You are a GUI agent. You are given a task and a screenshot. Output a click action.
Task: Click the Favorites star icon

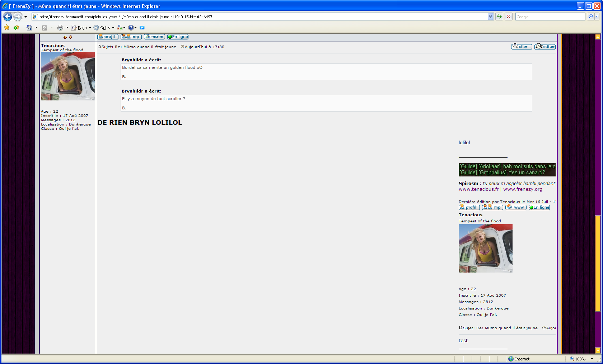[6, 28]
